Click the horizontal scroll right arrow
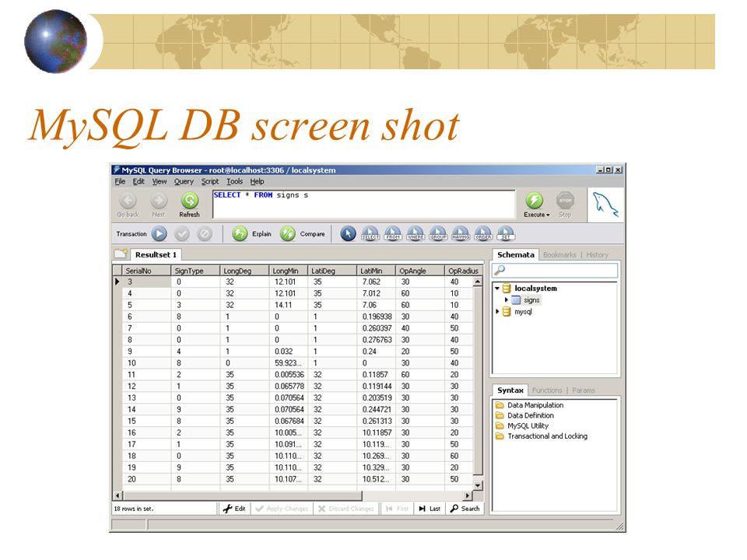 pos(468,495)
